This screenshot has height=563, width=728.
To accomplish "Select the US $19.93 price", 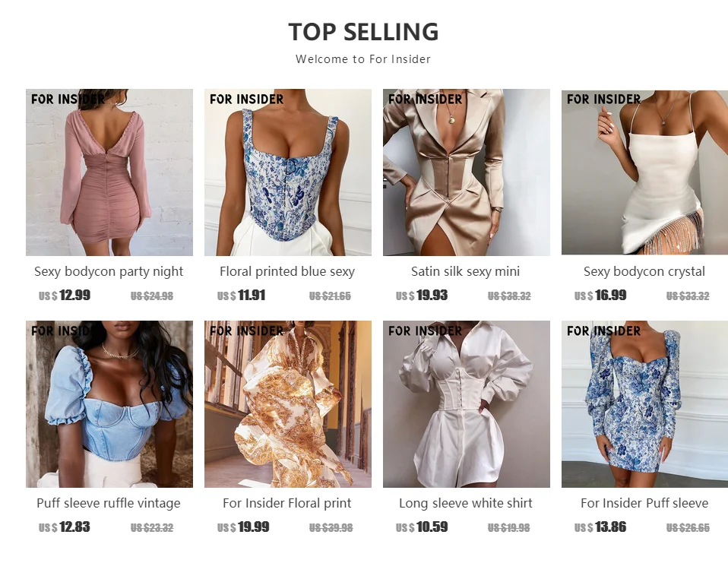I will tap(422, 296).
